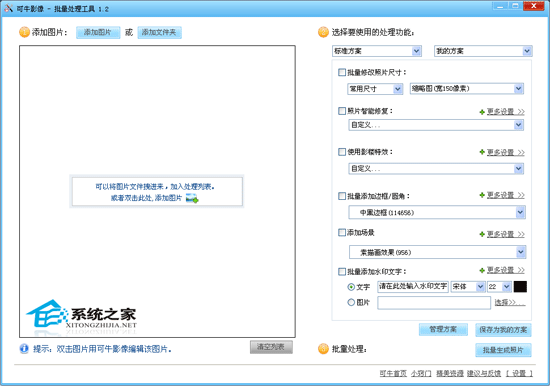Viewport: 550px width, 386px height.
Task: Open 更多设置 link for 批量添加边框/圆角
Action: click(x=505, y=195)
